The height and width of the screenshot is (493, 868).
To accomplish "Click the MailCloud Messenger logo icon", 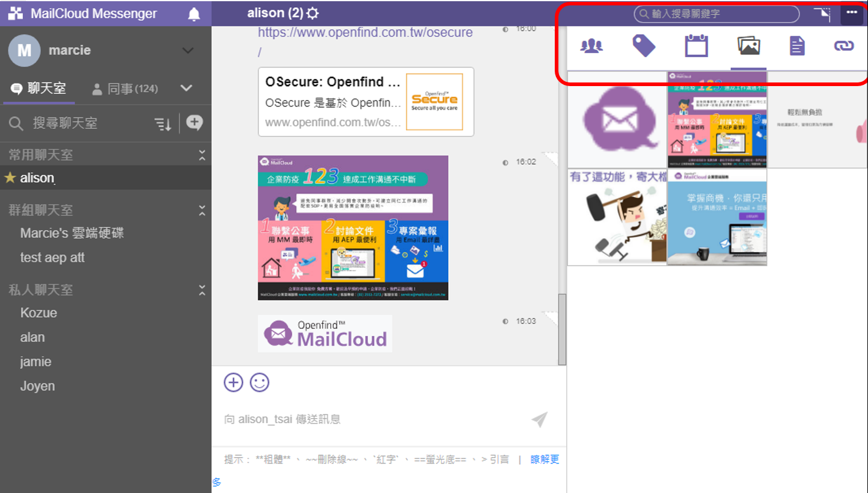I will coord(16,14).
